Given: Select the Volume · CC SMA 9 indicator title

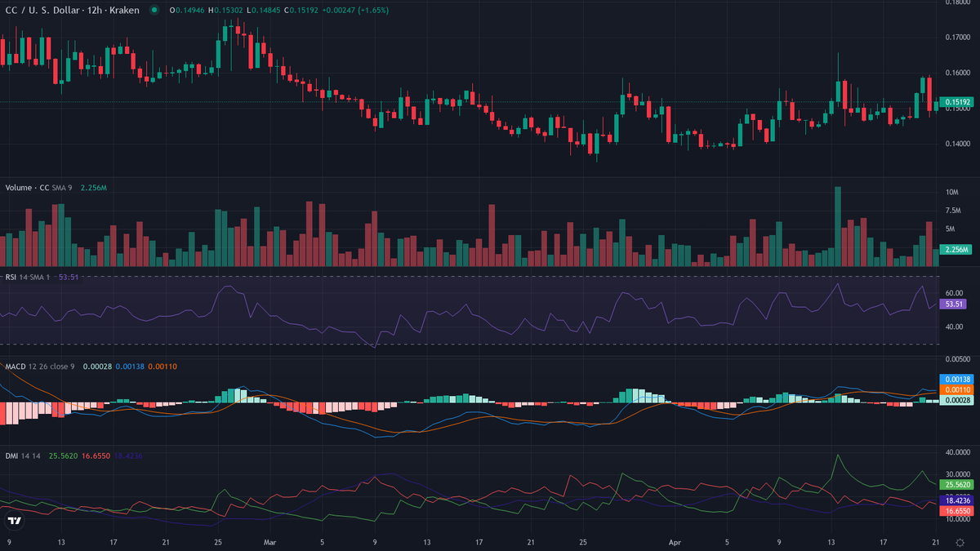Looking at the screenshot, I should point(39,188).
